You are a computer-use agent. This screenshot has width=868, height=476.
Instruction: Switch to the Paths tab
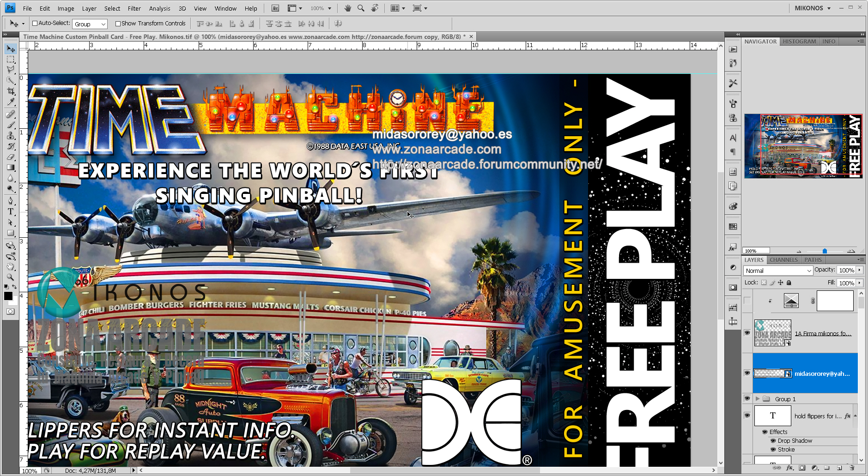tap(813, 260)
